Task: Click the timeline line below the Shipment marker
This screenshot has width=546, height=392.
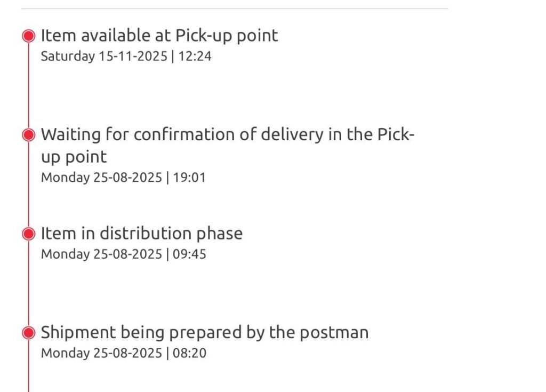Action: [29, 368]
